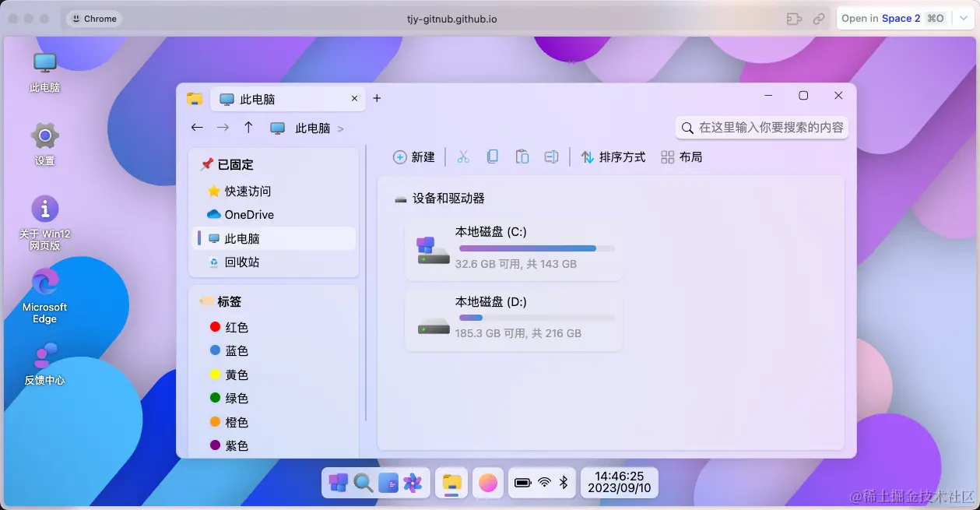Viewport: 980px width, 510px height.
Task: Open 设置 gear desktop icon
Action: tap(45, 144)
